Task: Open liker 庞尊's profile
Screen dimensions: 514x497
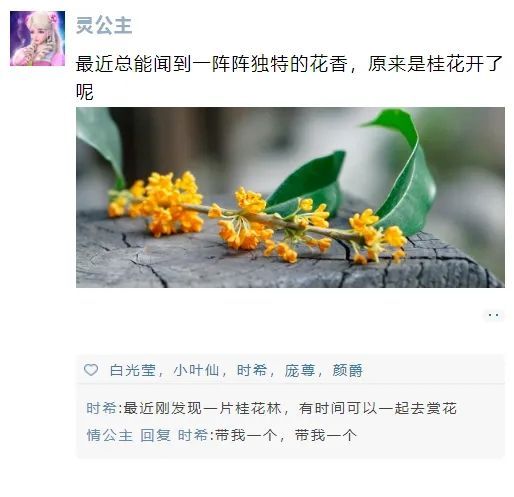Action: pos(300,370)
